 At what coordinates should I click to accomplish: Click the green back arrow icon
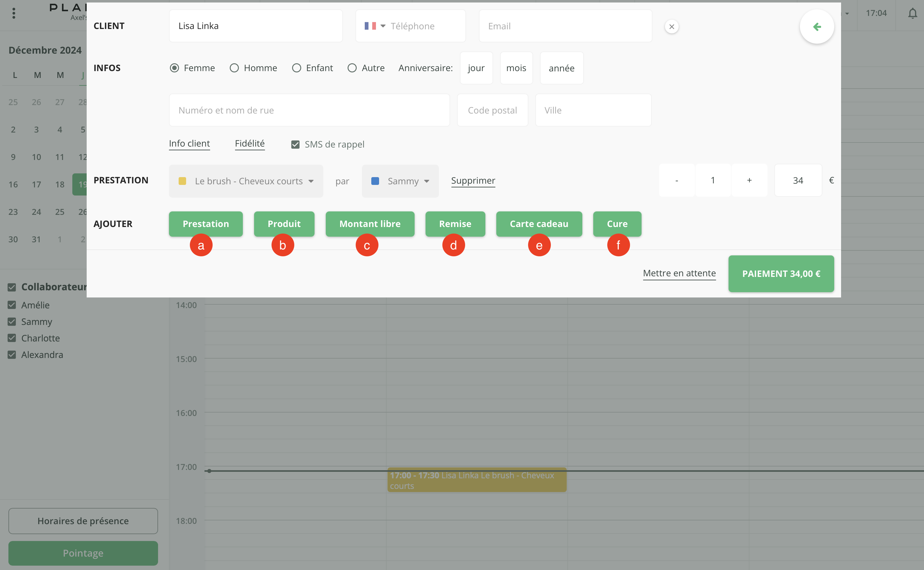[816, 27]
